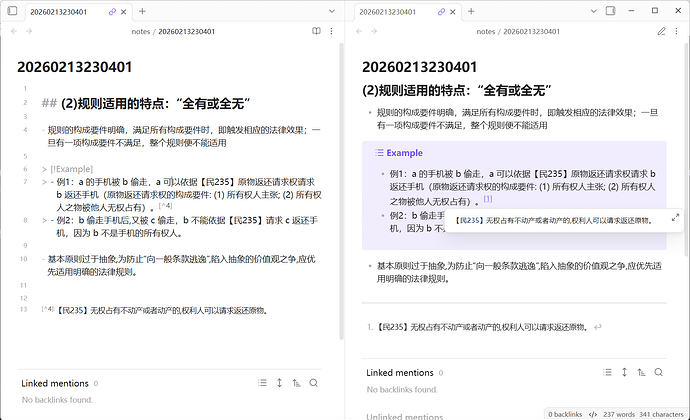Click the [1] footnote reference link
Screen dimensions: 690x420
(x=488, y=200)
